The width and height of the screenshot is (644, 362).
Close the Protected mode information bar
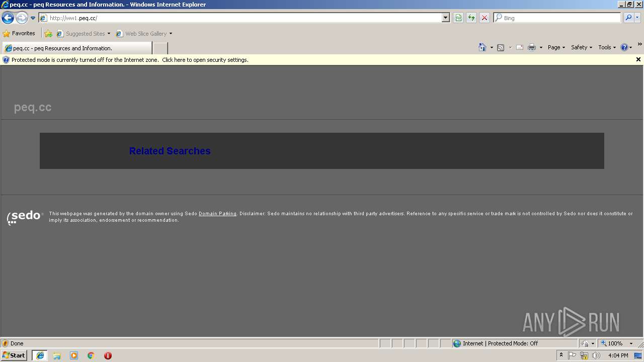(638, 59)
